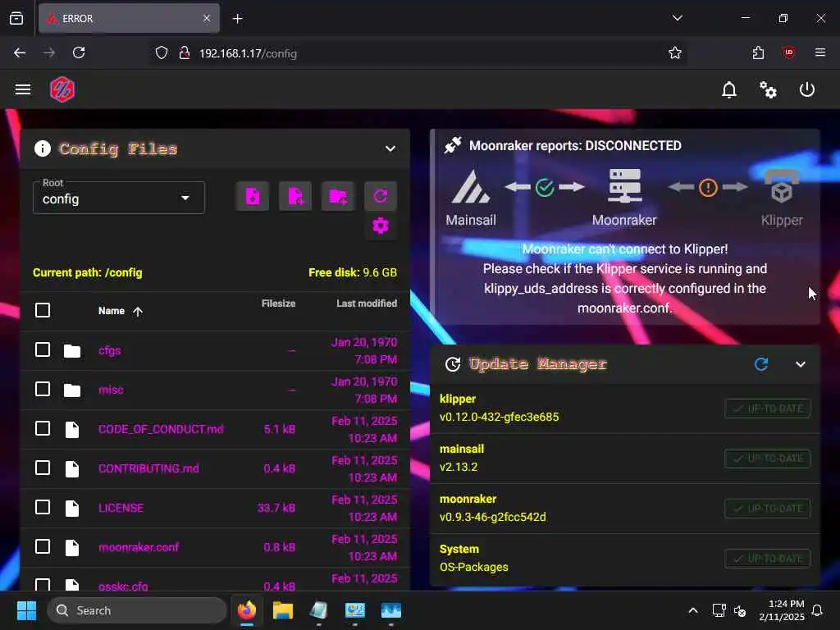840x630 pixels.
Task: Click the Mainsail logo in diagram
Action: [470, 186]
